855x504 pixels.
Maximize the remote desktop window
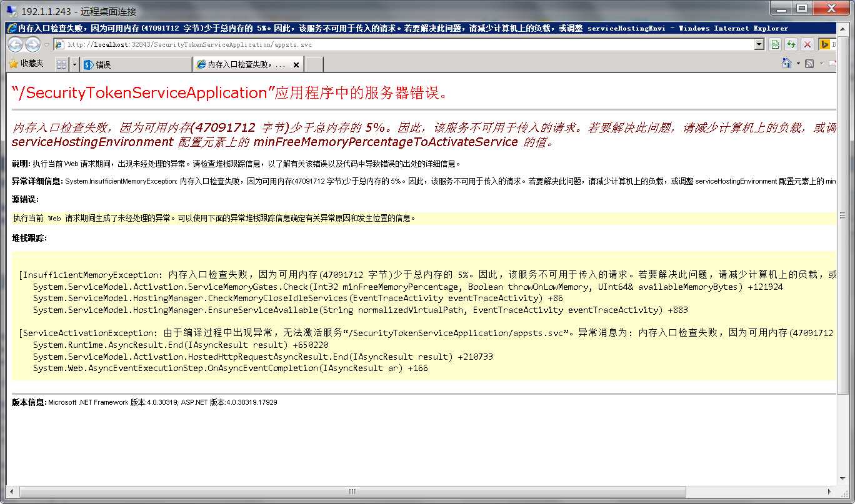coord(802,8)
